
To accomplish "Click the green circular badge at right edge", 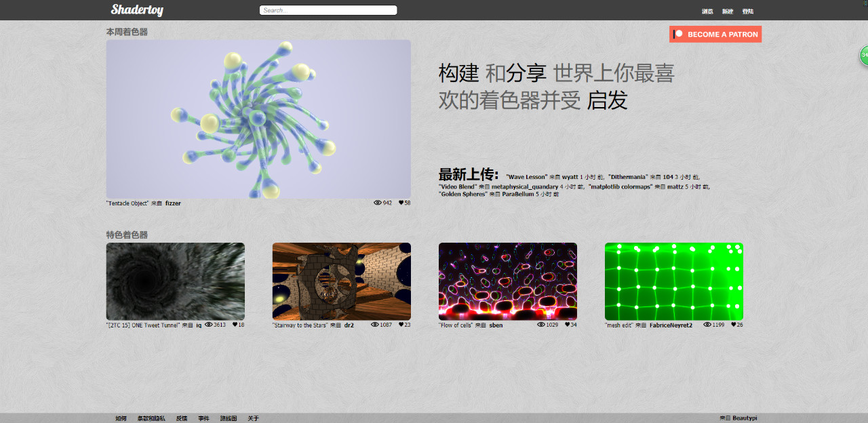I will [864, 55].
